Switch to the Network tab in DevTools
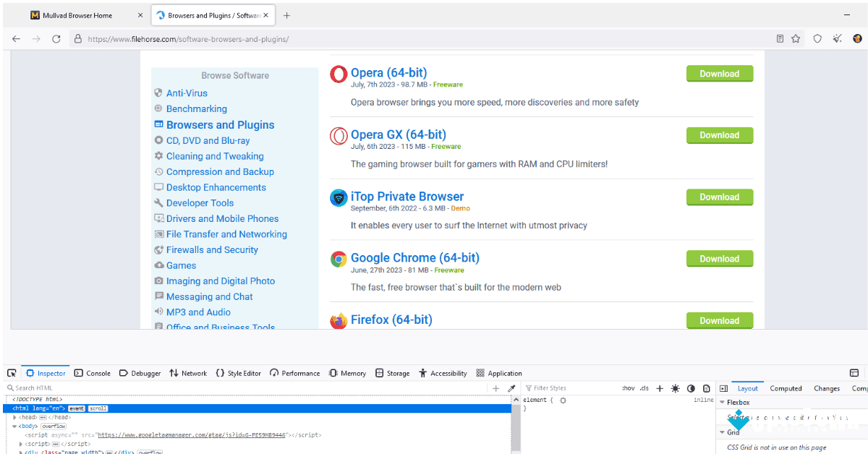Screen dimensions: 868x454 click(x=188, y=373)
